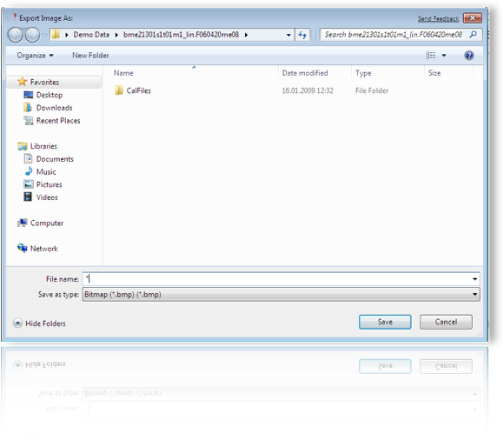Open the help question mark icon
504x447 pixels.
tap(469, 56)
